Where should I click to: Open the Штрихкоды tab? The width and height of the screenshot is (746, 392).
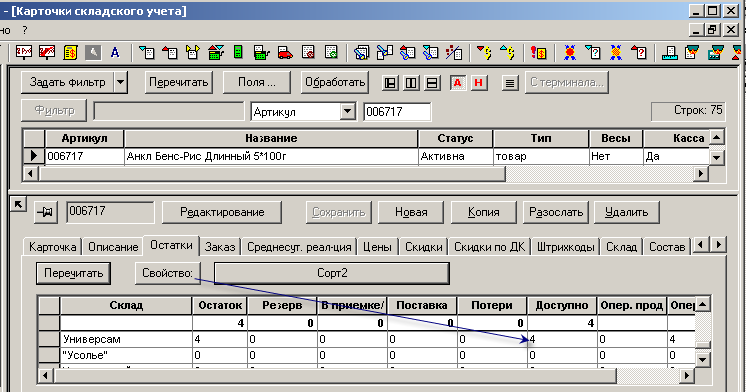[x=565, y=247]
